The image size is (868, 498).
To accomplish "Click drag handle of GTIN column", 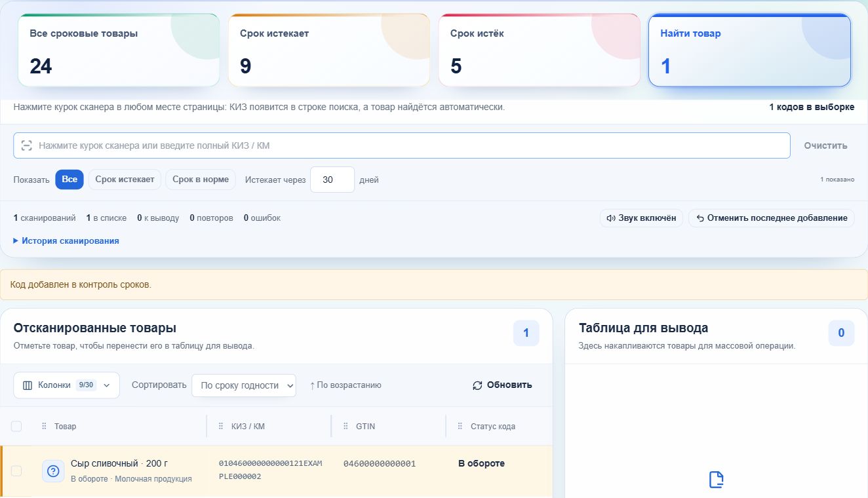I will tap(345, 427).
